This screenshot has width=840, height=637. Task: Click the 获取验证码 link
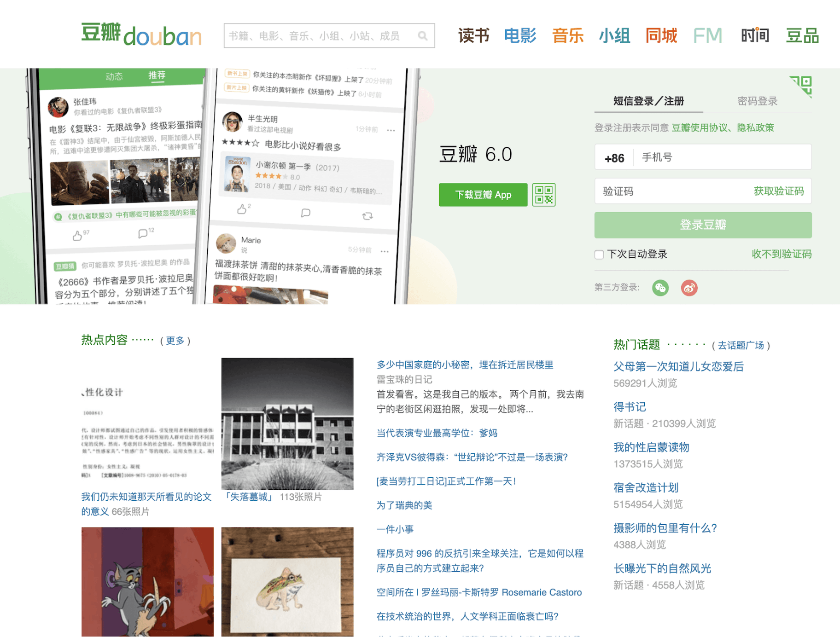(778, 191)
